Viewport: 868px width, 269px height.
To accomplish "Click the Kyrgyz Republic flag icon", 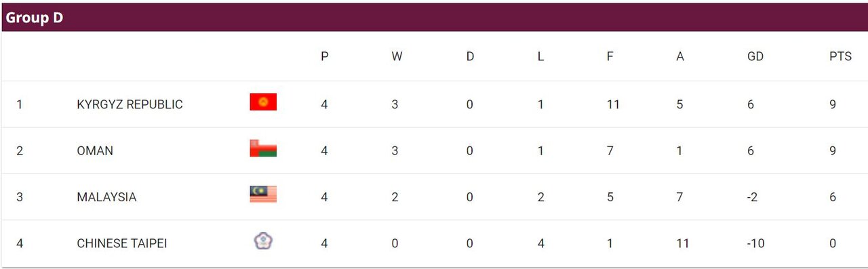I will pyautogui.click(x=263, y=102).
